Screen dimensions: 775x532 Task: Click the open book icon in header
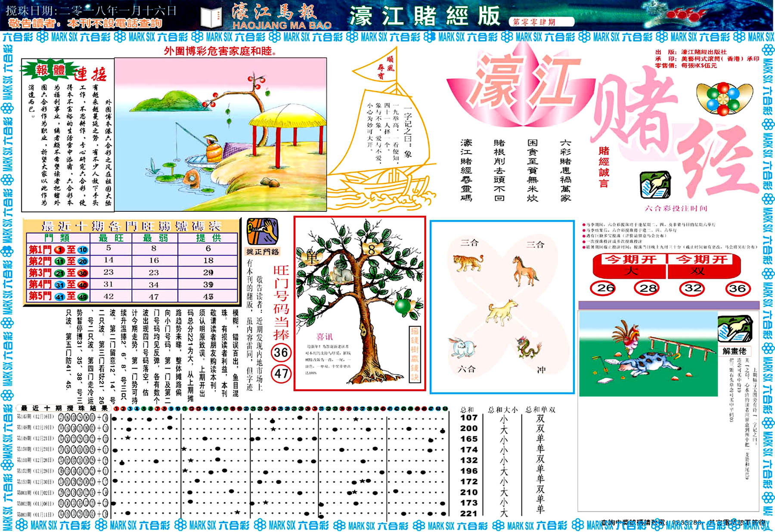click(x=211, y=19)
